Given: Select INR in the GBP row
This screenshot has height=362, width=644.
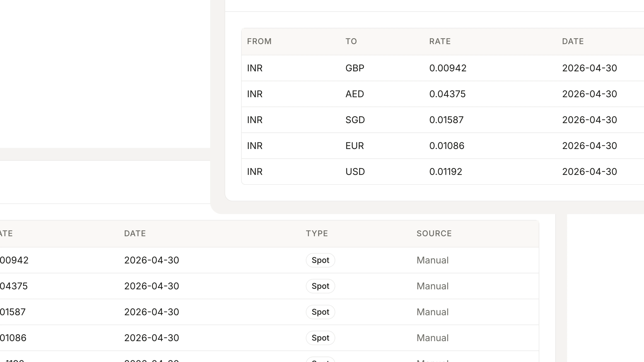Looking at the screenshot, I should [x=255, y=68].
